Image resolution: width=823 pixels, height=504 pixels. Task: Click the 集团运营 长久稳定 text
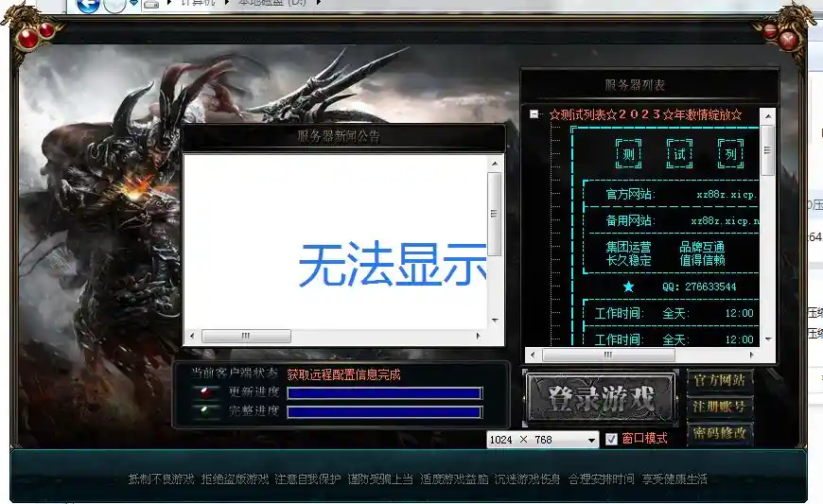[628, 253]
